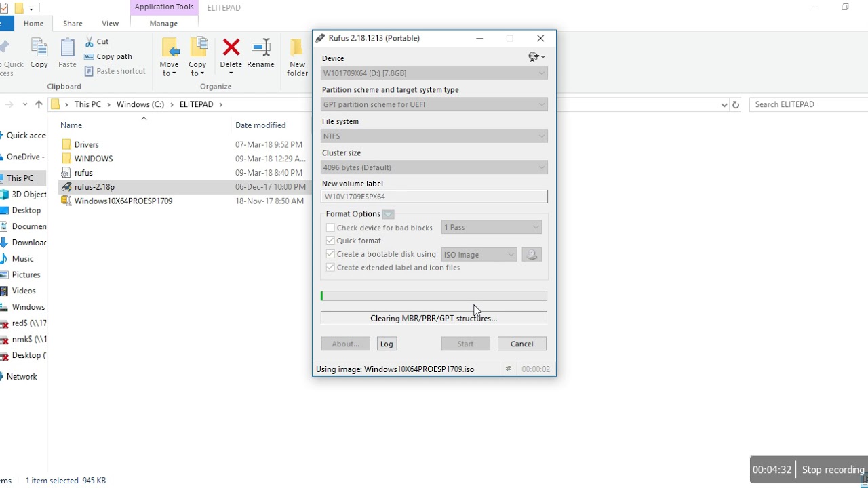Click the Copy to folder icon
Screen dimensions: 868x488
click(198, 47)
